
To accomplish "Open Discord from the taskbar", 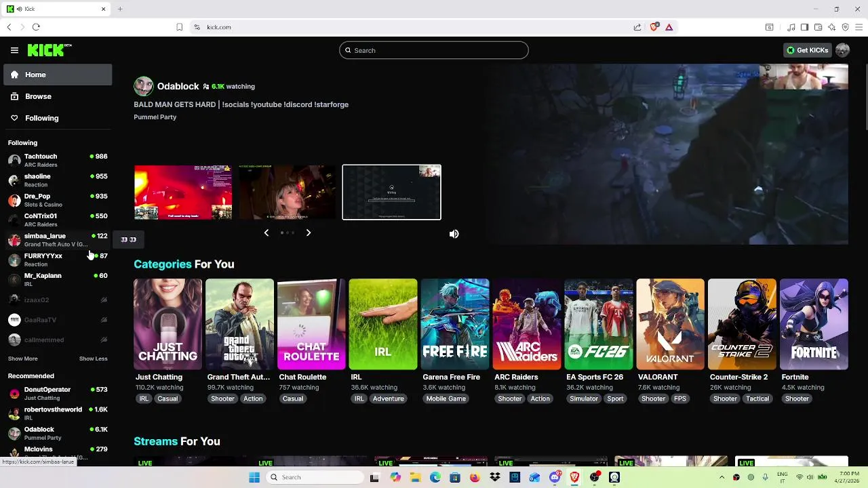I will (x=555, y=477).
